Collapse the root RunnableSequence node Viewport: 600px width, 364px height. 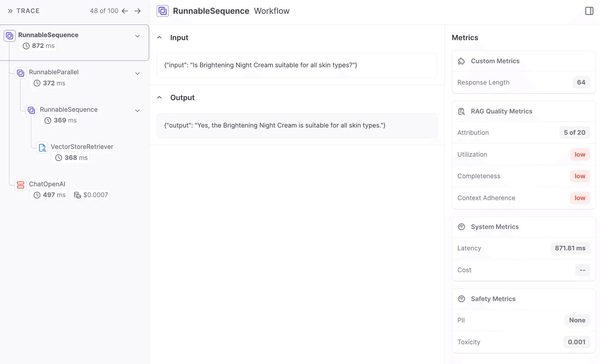click(x=137, y=36)
